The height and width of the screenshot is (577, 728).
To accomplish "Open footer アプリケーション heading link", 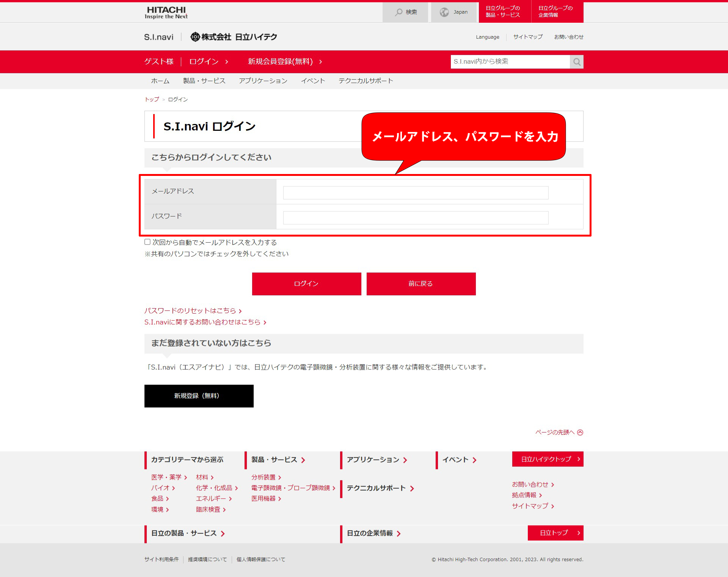I will [x=377, y=460].
